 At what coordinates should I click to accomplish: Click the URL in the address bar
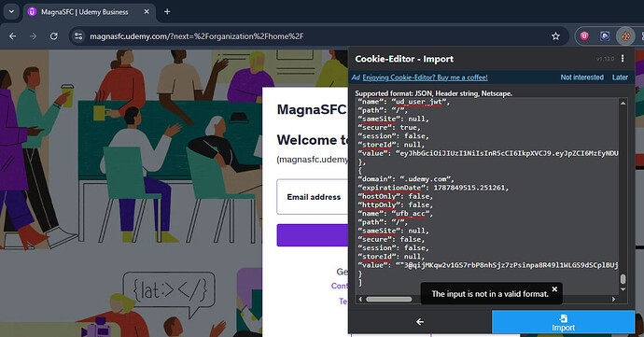[197, 36]
